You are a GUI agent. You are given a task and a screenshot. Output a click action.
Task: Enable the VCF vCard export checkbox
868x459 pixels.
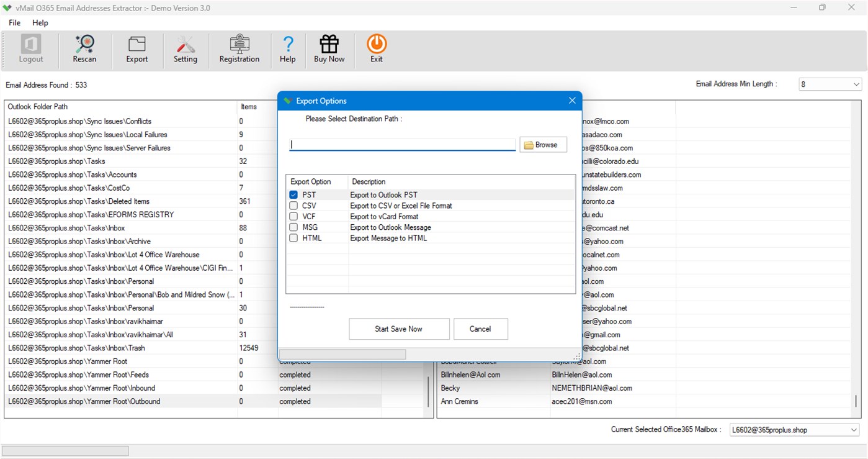(x=293, y=216)
